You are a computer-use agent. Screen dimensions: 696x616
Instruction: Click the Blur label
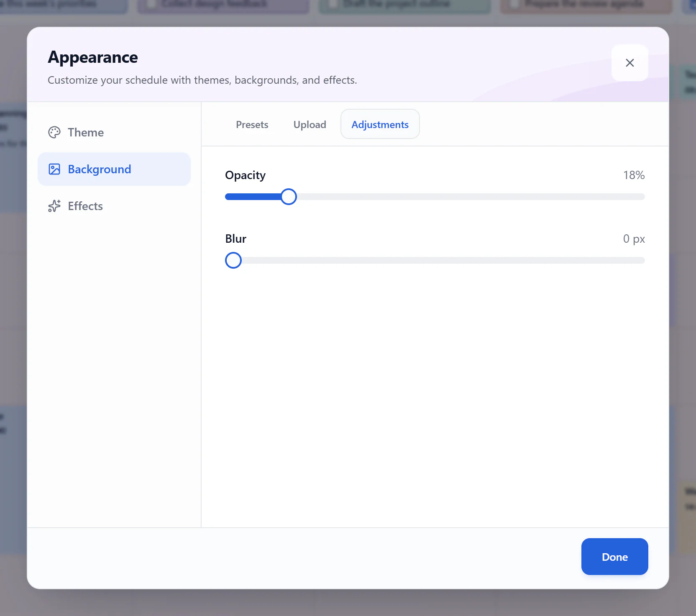(x=236, y=239)
